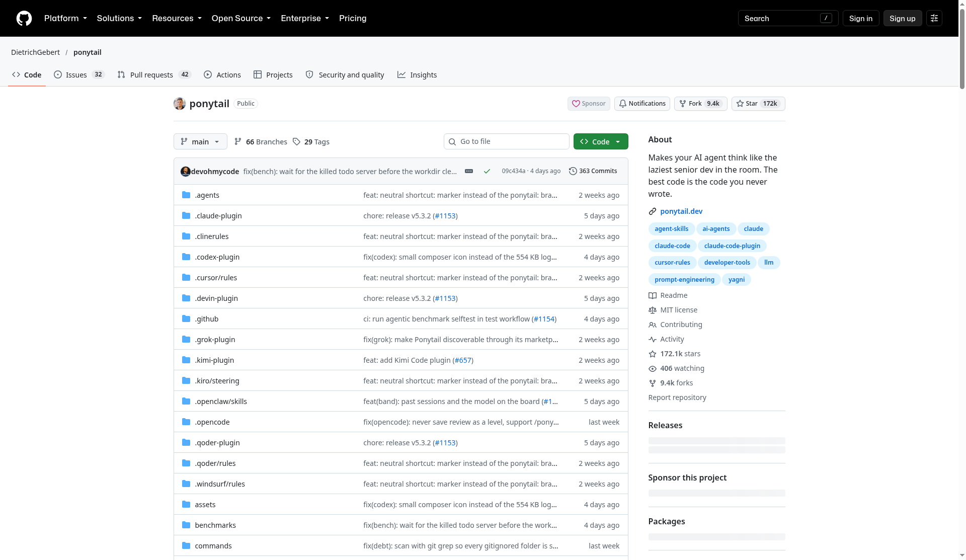The image size is (966, 560).
Task: Click the green checkmark commit status icon
Action: [x=487, y=171]
